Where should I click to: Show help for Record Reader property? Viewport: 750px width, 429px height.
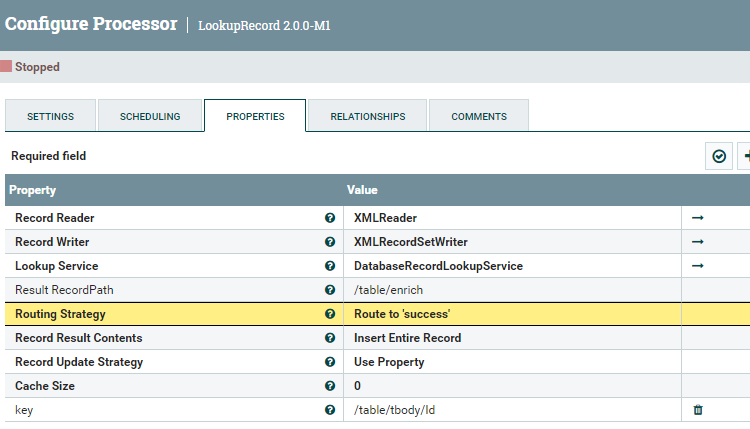pyautogui.click(x=329, y=217)
